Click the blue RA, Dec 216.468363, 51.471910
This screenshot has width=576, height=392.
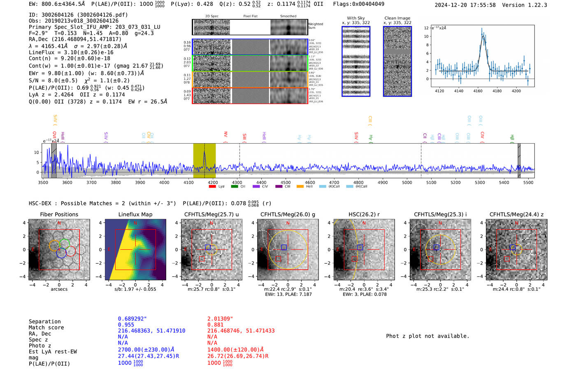152,331
